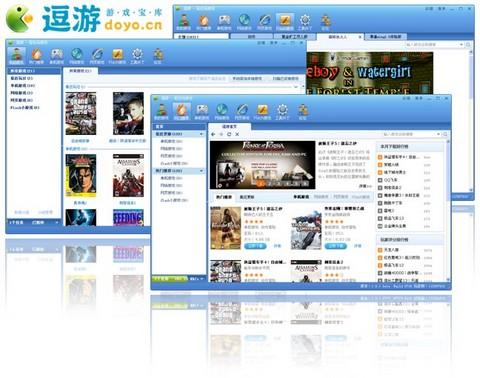Select the Fireboy & Watergirl tab in the back window
Image resolution: width=480 pixels, height=378 pixels.
[x=338, y=37]
